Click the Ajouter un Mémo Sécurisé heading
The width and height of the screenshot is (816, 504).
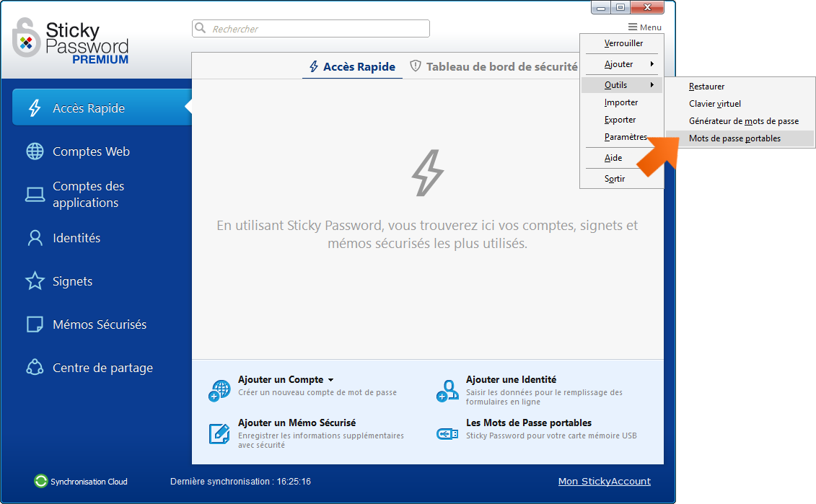[297, 423]
